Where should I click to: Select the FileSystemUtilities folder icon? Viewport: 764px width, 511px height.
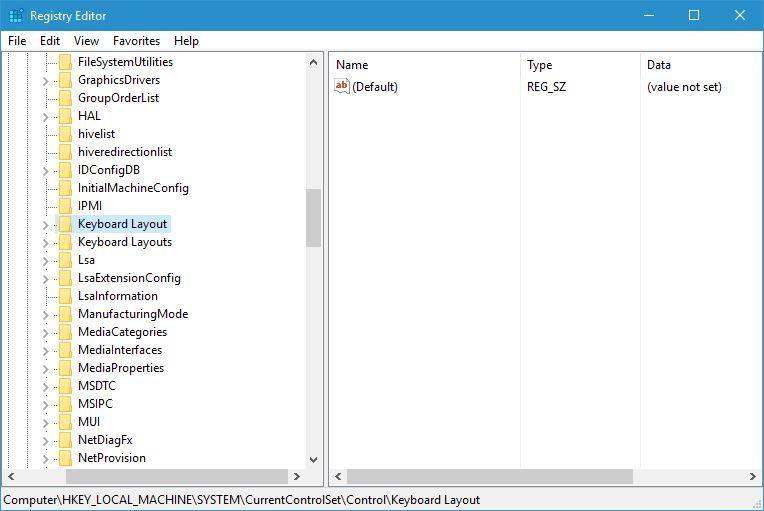[65, 62]
